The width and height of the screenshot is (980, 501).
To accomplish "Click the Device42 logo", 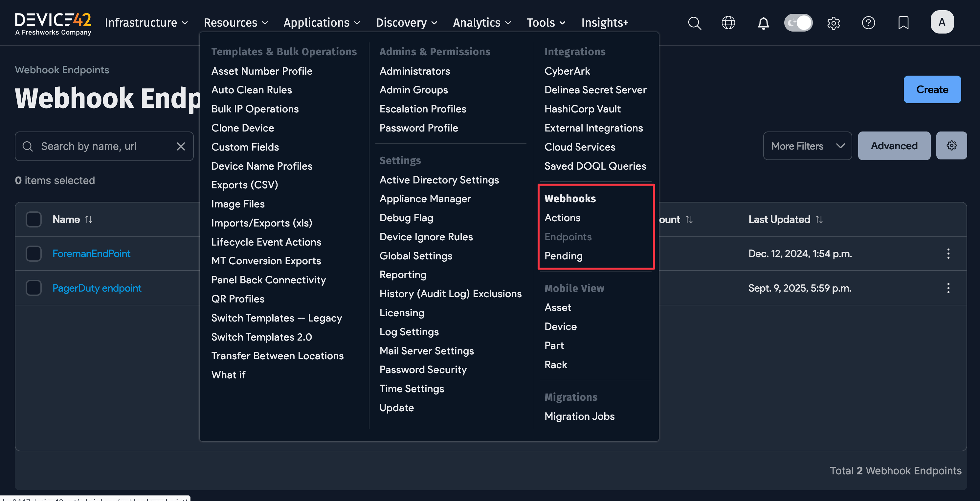I will point(53,24).
